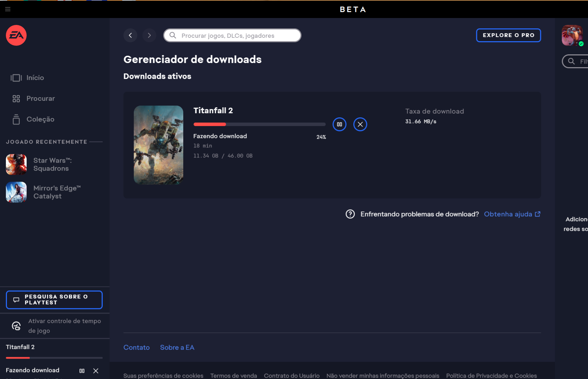Click the '18 min' remaining time text
The height and width of the screenshot is (379, 588).
tap(203, 146)
